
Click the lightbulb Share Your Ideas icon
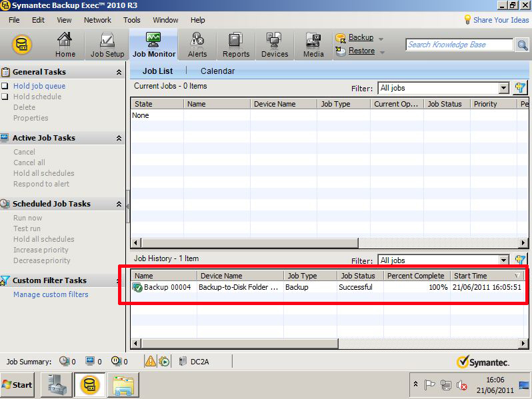(467, 20)
